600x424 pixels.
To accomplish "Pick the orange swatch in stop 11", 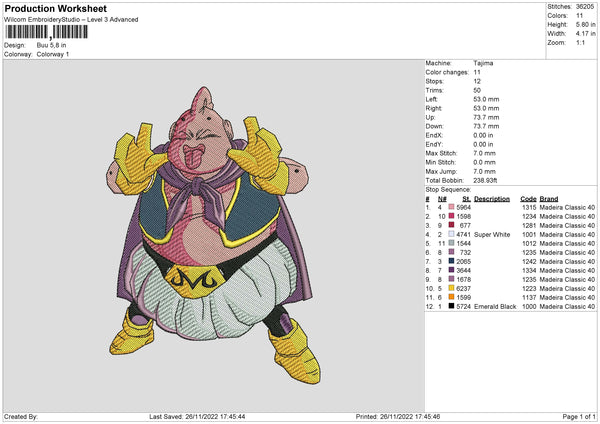I will pyautogui.click(x=451, y=297).
